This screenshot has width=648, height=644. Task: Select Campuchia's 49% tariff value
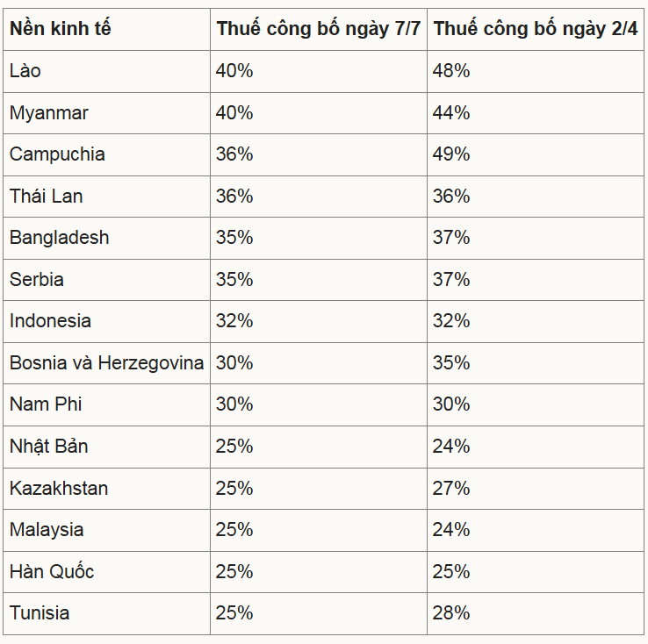(x=451, y=154)
